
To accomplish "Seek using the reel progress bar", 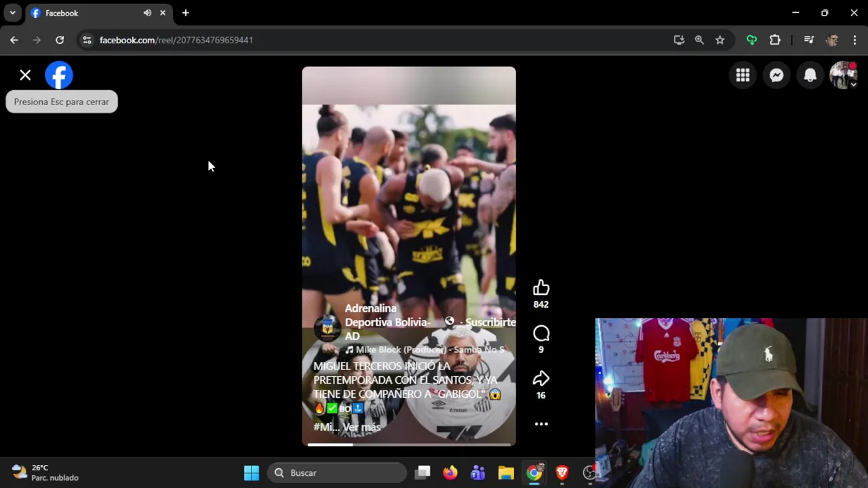I will click(409, 445).
